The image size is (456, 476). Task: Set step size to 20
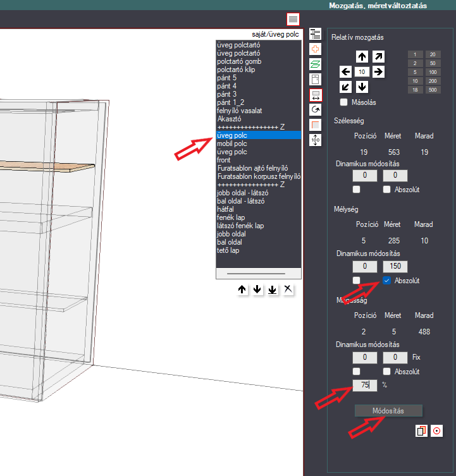click(433, 54)
